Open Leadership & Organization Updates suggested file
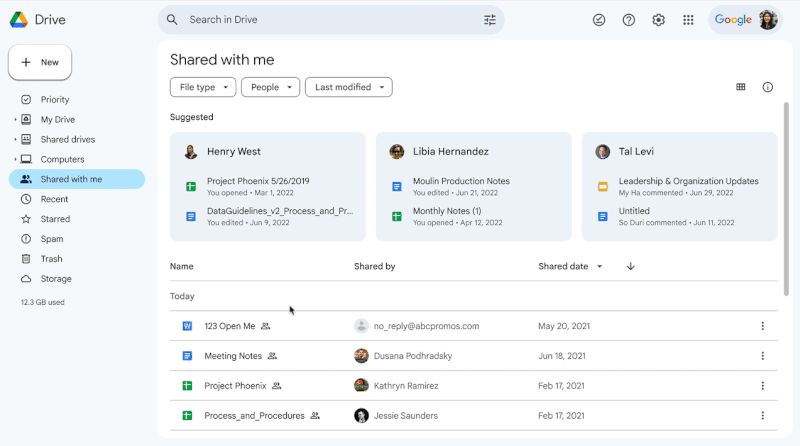 pyautogui.click(x=688, y=181)
